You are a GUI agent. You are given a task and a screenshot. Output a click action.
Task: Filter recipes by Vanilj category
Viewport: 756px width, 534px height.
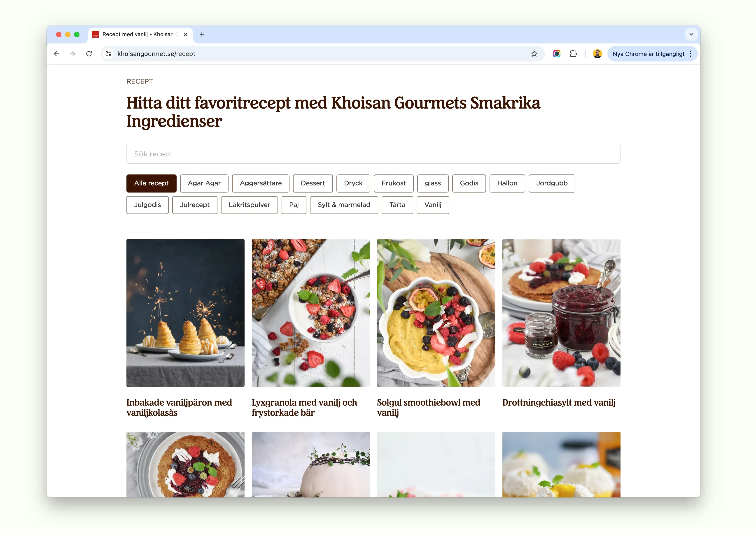pos(433,205)
